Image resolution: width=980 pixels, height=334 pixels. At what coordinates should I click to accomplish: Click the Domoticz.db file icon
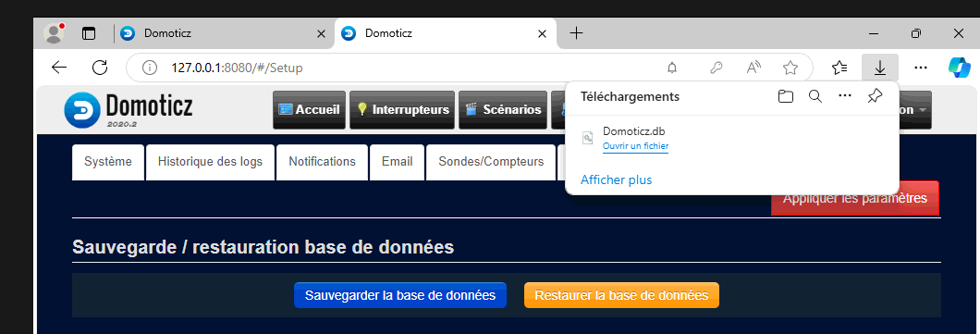tap(587, 138)
